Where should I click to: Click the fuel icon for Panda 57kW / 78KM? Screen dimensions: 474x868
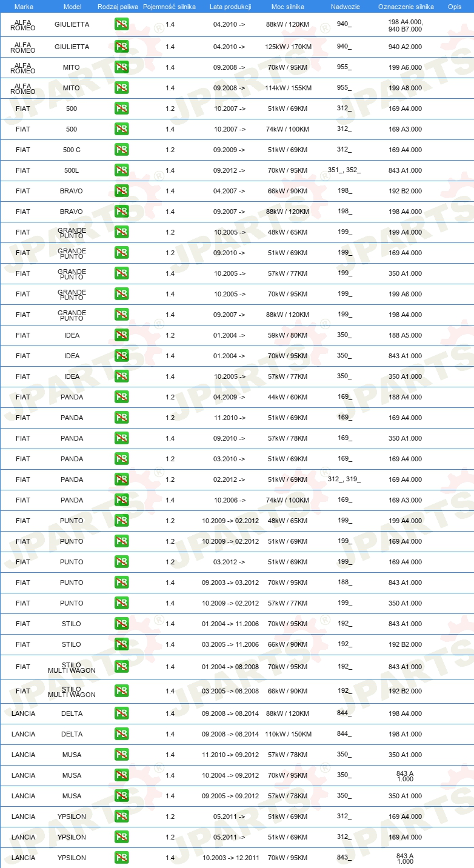point(122,438)
